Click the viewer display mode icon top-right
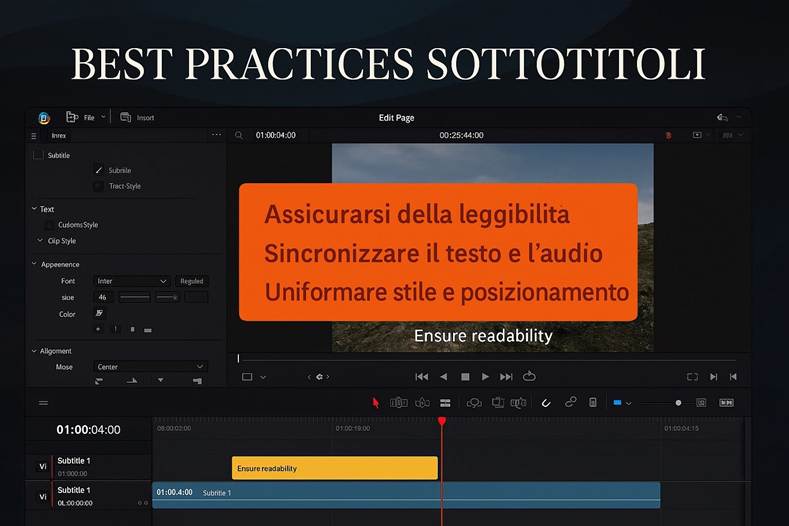Screen dimensions: 789x526 click(697, 135)
